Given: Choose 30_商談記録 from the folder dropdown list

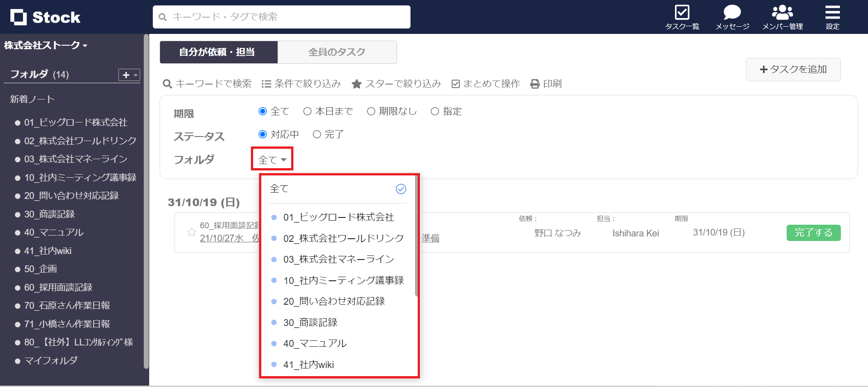Looking at the screenshot, I should (310, 322).
